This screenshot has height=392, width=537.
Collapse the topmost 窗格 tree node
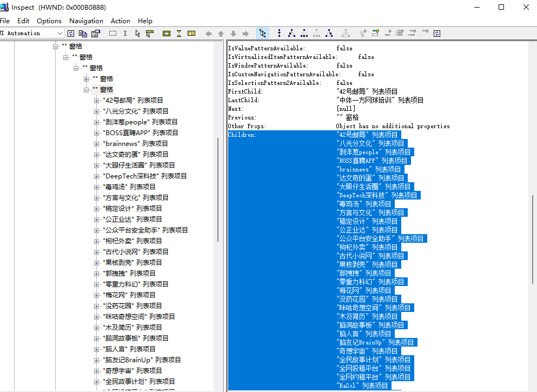(55, 46)
